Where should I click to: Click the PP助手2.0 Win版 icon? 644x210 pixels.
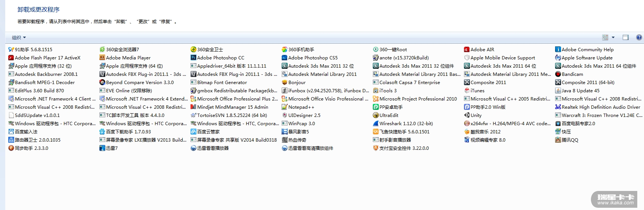point(467,107)
